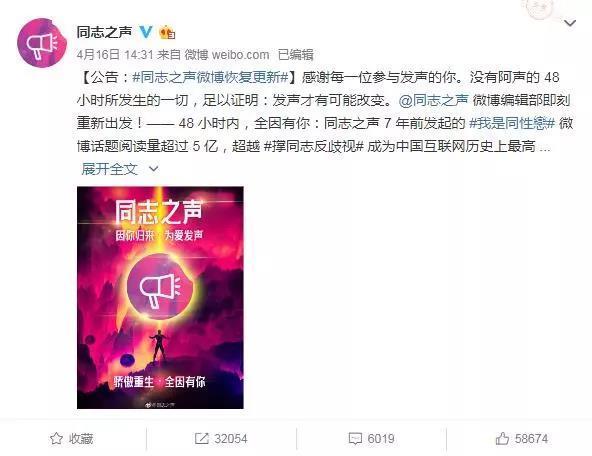Open the post timestamp 4月16日 14:31
Viewport: 592px width, 456px height.
tap(115, 55)
